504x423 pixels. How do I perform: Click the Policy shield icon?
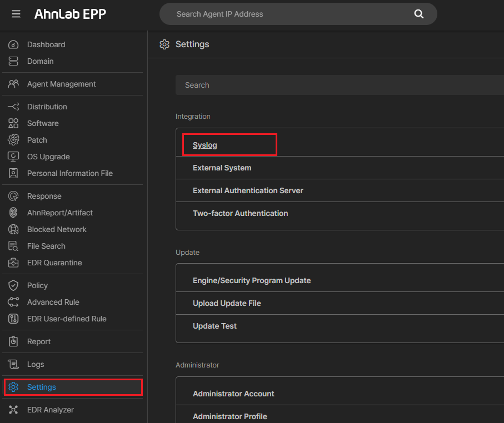(x=13, y=285)
